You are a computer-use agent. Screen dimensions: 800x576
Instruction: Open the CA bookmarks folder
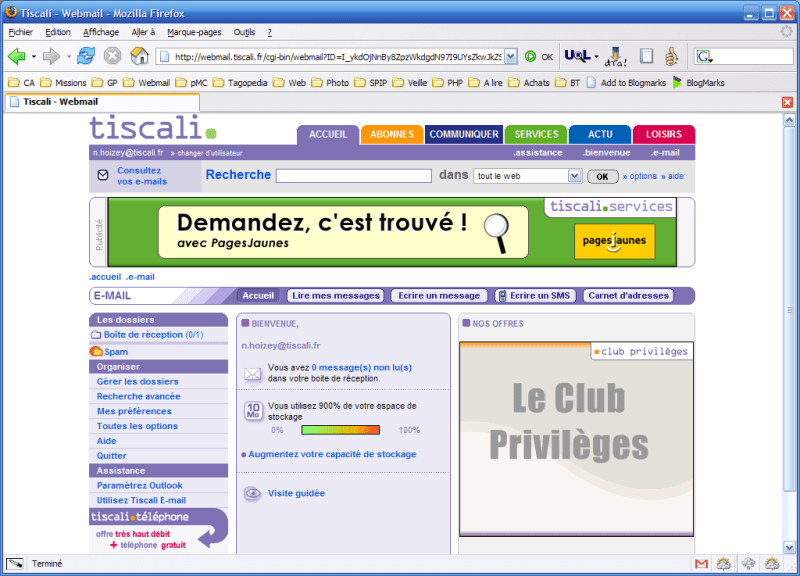tap(21, 83)
